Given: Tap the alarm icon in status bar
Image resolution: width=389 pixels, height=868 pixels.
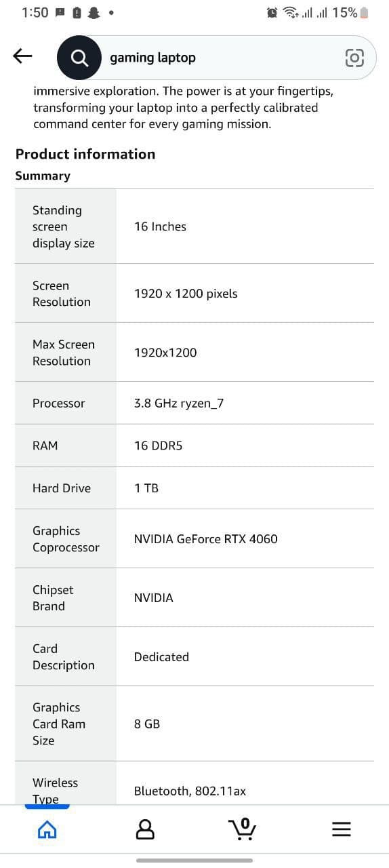Looking at the screenshot, I should [x=272, y=12].
